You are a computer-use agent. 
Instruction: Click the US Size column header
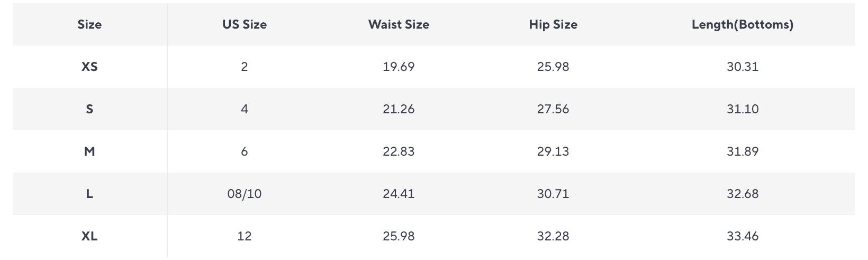click(x=245, y=24)
